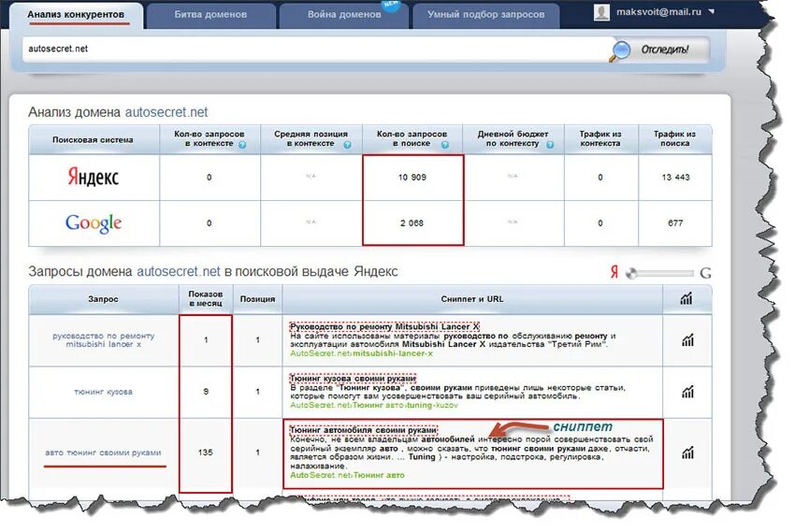Open chart for тюнинг кузова query
Screen dimensions: 795x532
tap(687, 392)
